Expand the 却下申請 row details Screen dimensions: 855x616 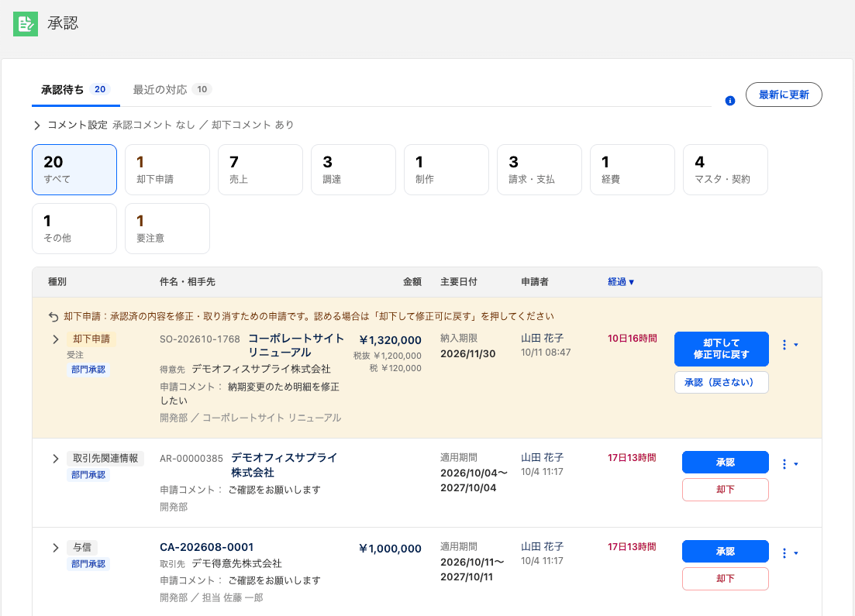tap(56, 339)
